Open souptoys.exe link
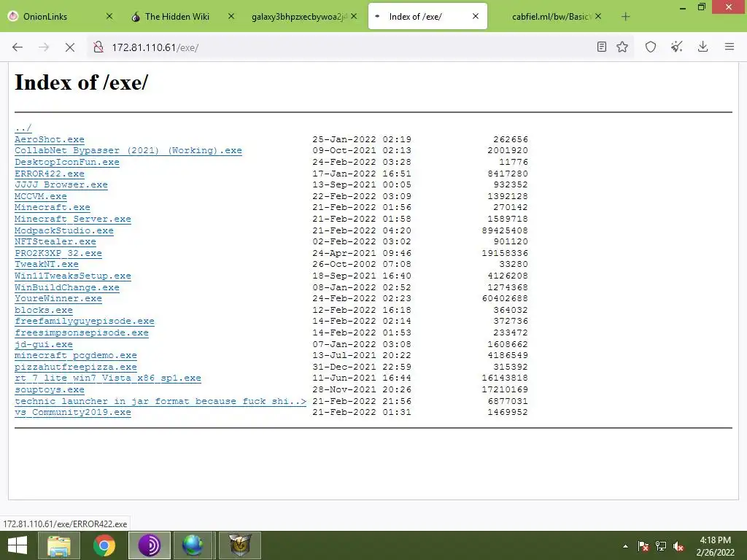Viewport: 747px width, 560px height. coord(50,389)
